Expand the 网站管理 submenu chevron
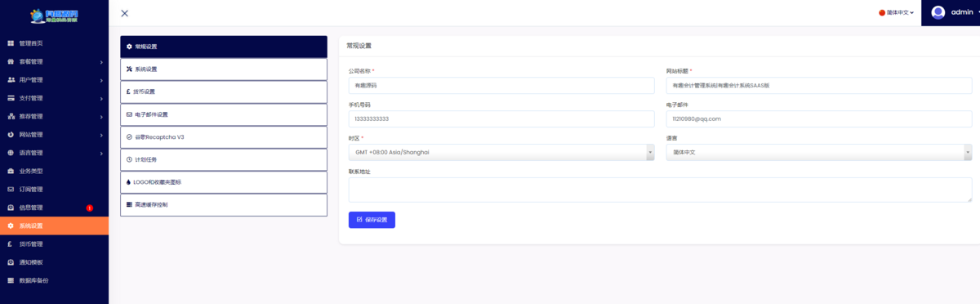The height and width of the screenshot is (304, 980). tap(101, 135)
